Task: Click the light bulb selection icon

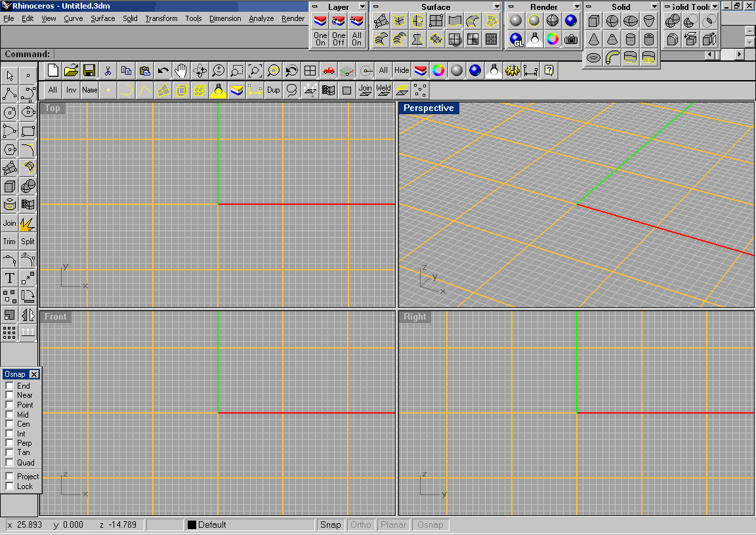Action: pos(219,90)
